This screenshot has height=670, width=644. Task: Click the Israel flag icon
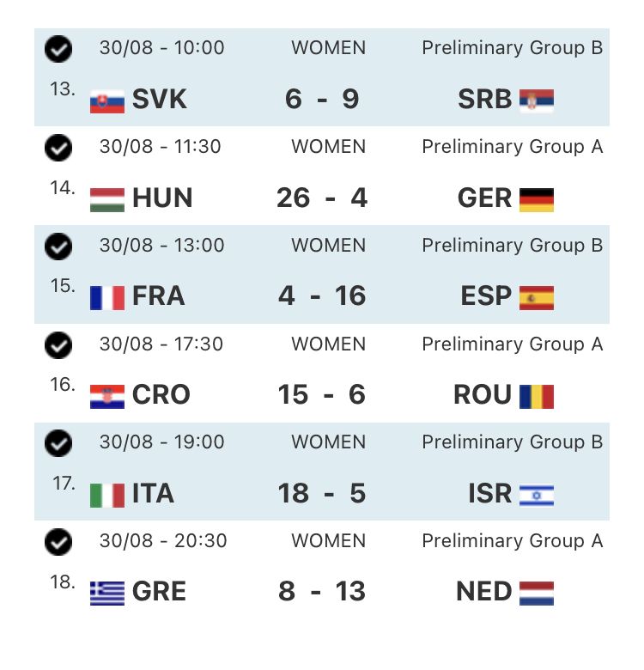pyautogui.click(x=537, y=496)
